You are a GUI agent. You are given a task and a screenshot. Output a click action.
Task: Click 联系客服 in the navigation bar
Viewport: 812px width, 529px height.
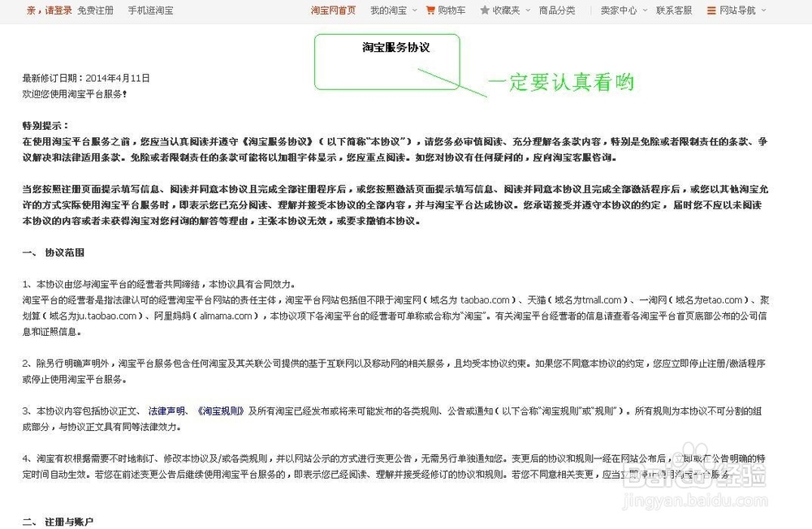[x=675, y=10]
